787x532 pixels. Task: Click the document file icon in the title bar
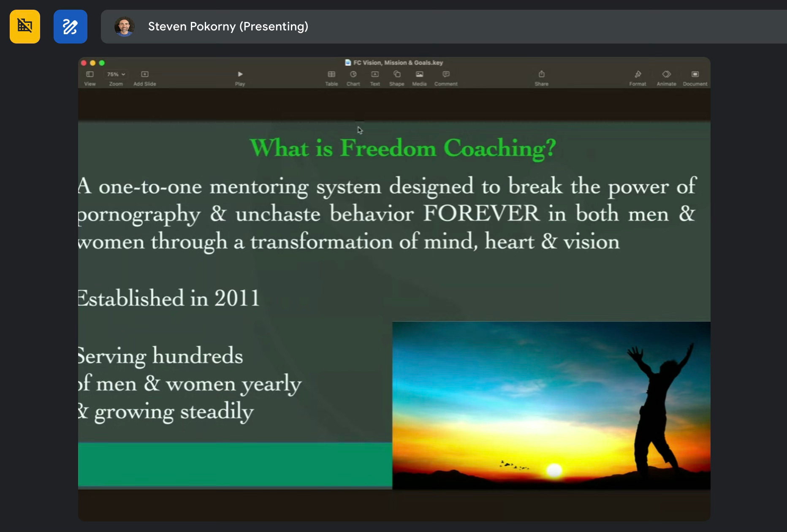click(x=348, y=62)
